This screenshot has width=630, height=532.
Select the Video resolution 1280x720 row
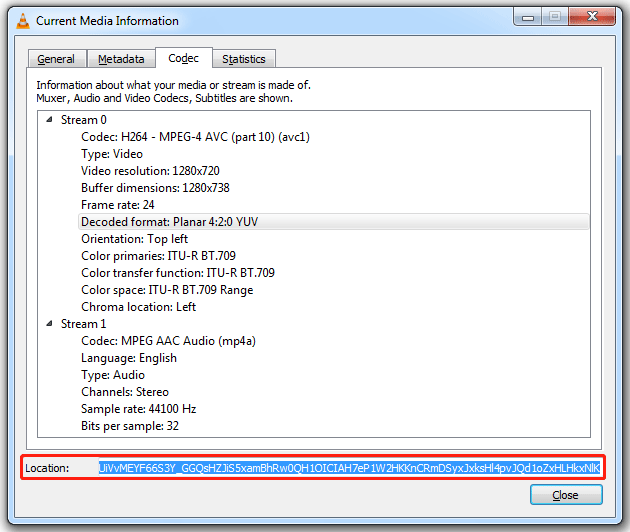[x=150, y=171]
